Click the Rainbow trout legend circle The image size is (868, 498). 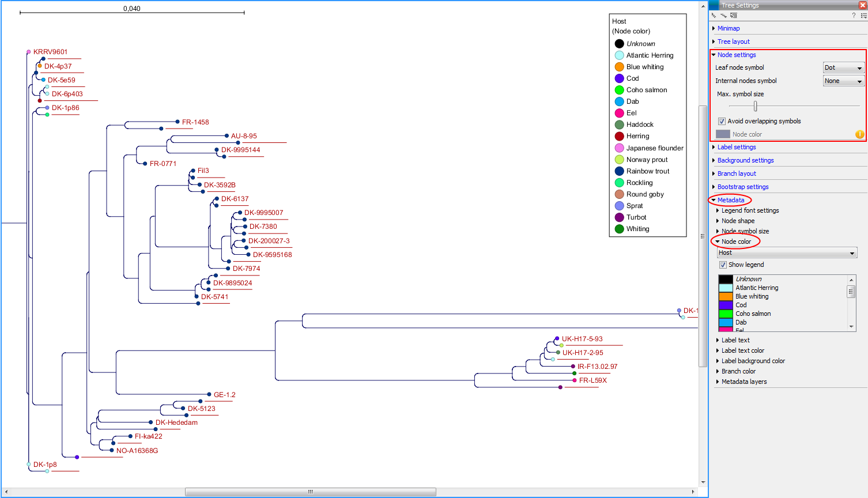coord(619,171)
